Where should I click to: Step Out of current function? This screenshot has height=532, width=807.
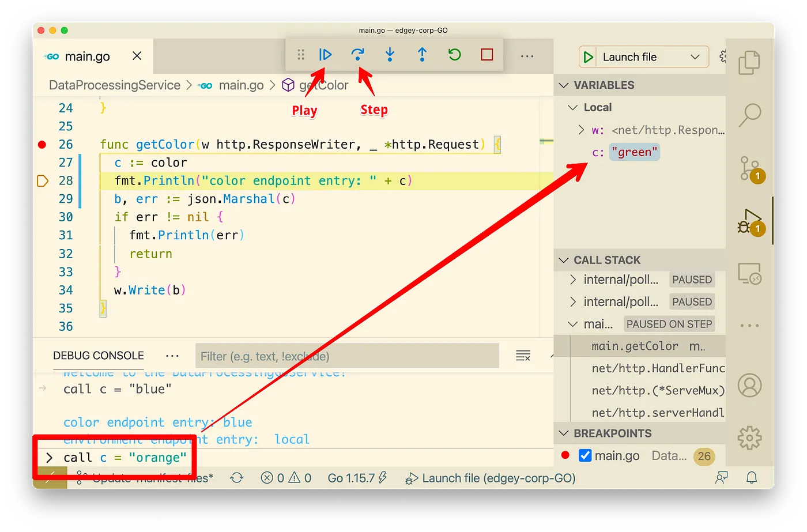pos(422,55)
